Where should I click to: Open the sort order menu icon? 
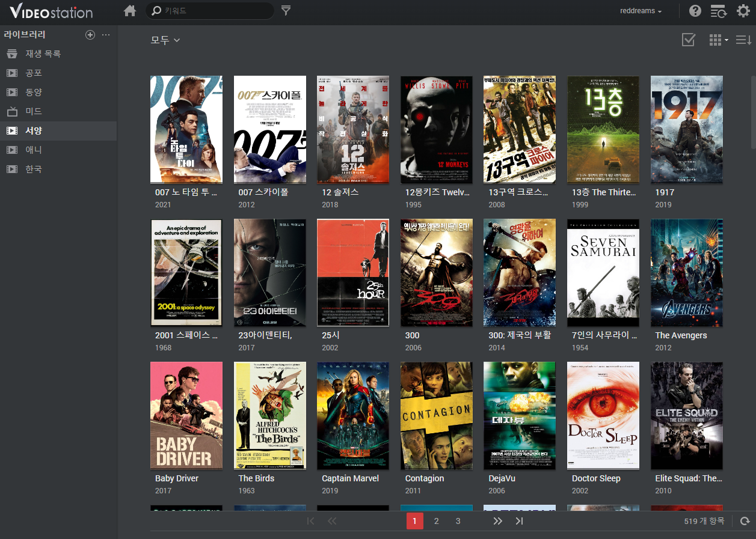744,40
